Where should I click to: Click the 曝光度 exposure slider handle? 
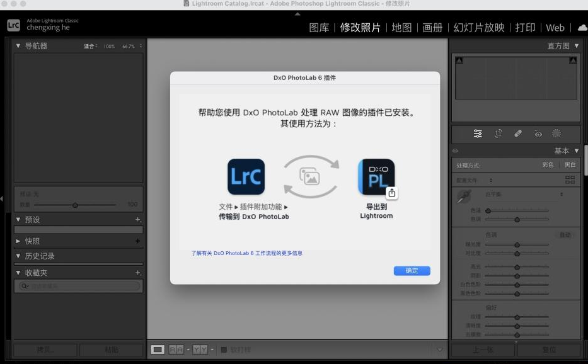[517, 245]
